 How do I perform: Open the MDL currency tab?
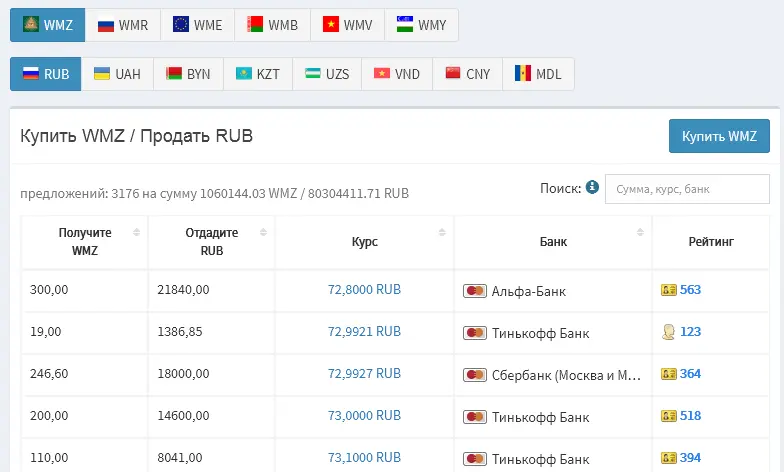coord(538,74)
